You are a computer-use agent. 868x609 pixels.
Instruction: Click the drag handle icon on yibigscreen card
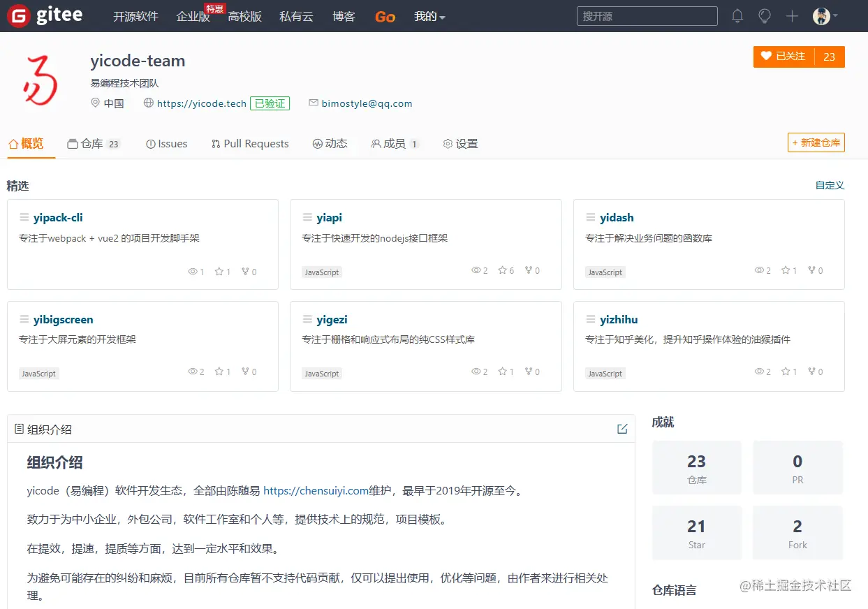[24, 319]
